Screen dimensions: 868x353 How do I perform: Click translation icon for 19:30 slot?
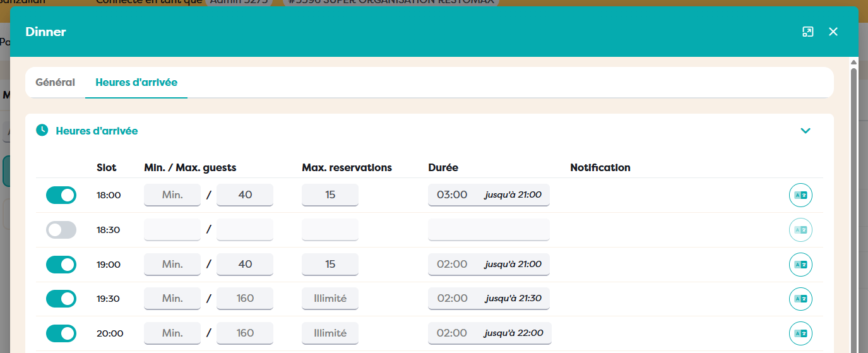pos(800,299)
